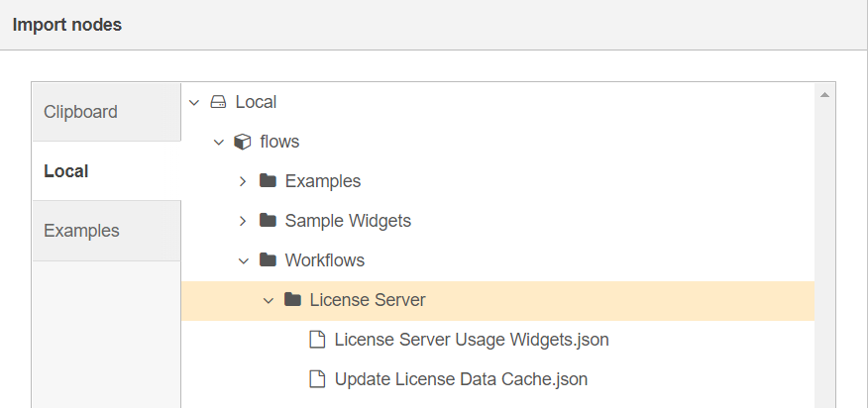This screenshot has width=868, height=408.
Task: Collapse the License Server folder chevron
Action: point(269,301)
